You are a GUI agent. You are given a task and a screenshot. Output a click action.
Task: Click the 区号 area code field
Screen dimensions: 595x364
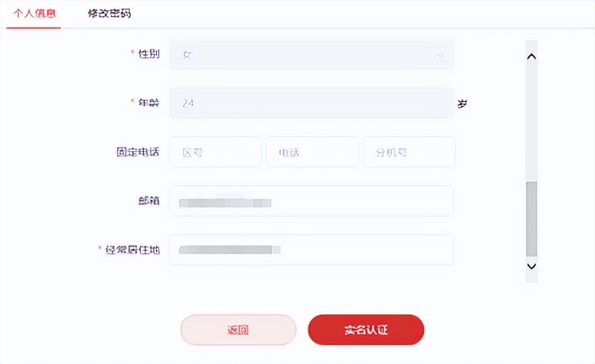click(x=215, y=152)
